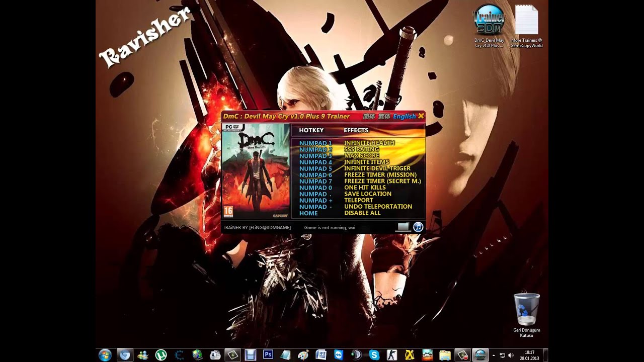Click the Trainer 3DM taskbar icon

[x=480, y=355]
